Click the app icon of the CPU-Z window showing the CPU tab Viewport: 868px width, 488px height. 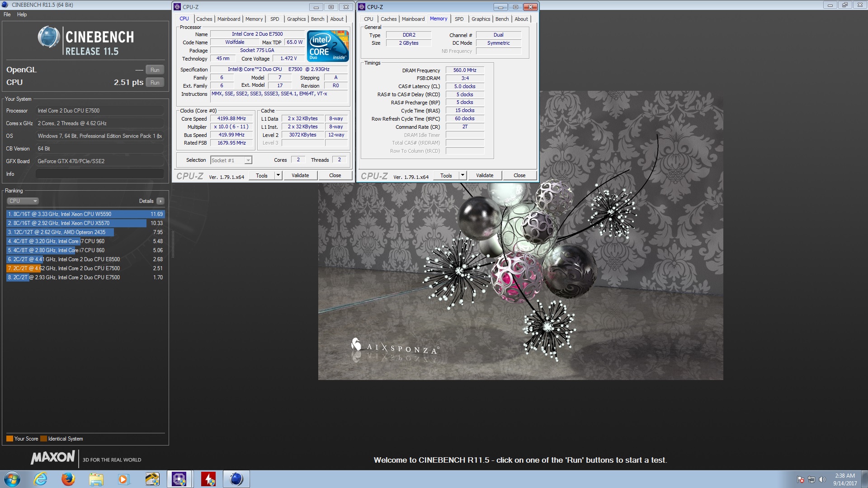[178, 7]
